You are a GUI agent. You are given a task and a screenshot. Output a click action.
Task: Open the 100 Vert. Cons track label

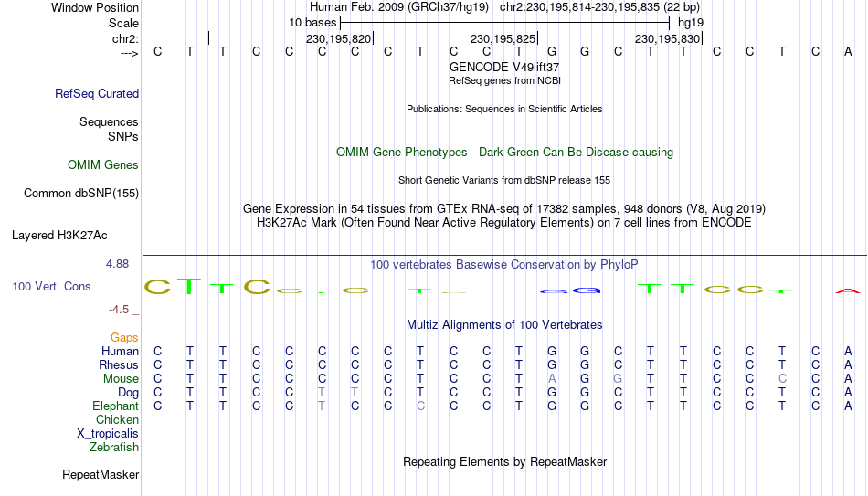(51, 286)
